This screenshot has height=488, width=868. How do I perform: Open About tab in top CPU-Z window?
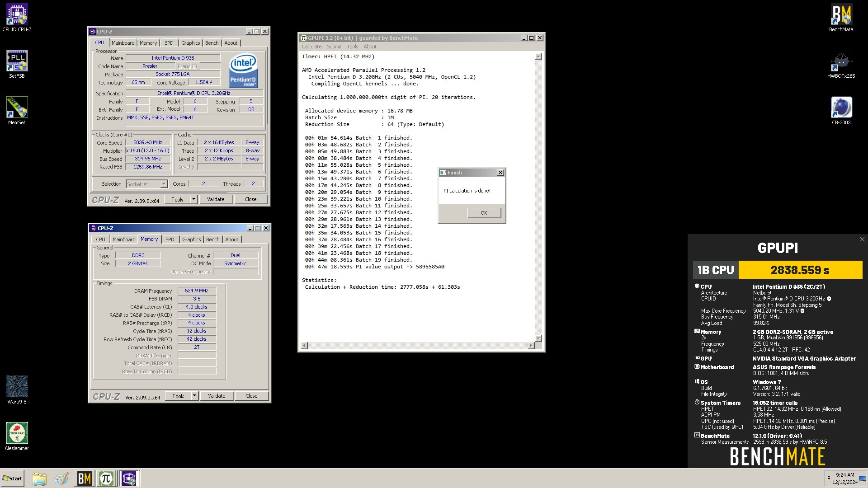[x=231, y=43]
